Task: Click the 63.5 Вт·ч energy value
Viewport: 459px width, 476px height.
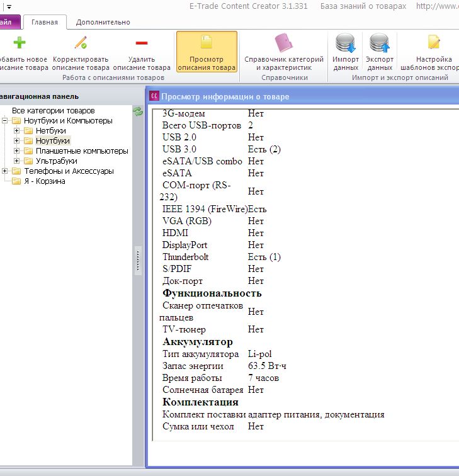Action: (x=267, y=366)
